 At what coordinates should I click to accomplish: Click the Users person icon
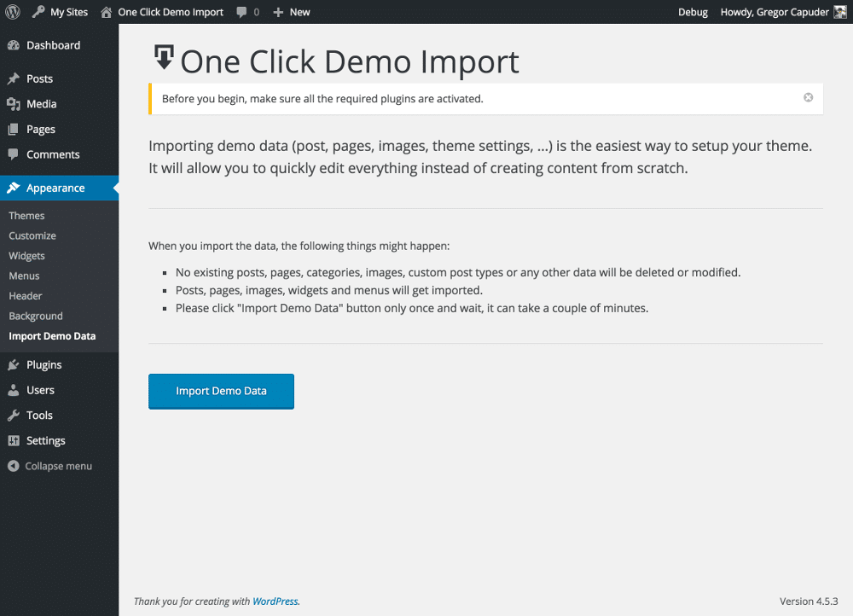coord(14,390)
